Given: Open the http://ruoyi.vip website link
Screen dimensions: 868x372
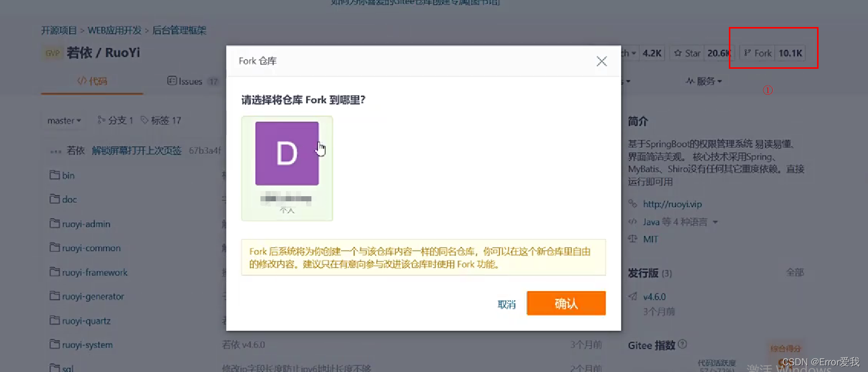Looking at the screenshot, I should tap(672, 204).
